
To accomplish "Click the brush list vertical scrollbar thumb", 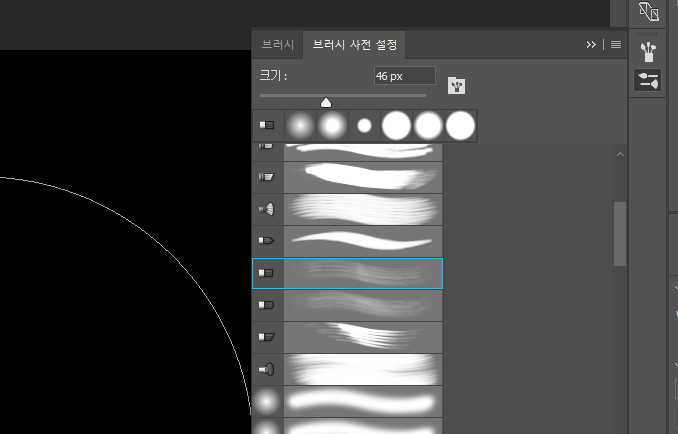I will (620, 233).
